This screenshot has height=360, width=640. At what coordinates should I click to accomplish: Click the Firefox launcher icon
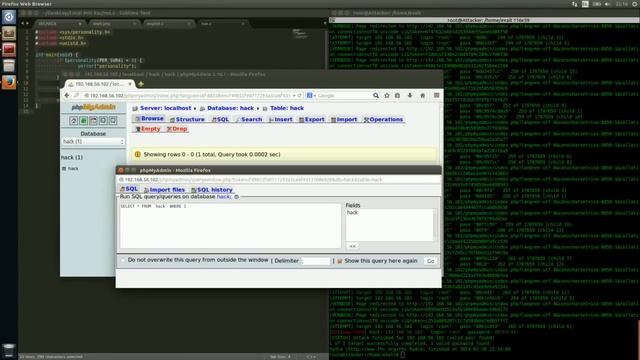9,82
